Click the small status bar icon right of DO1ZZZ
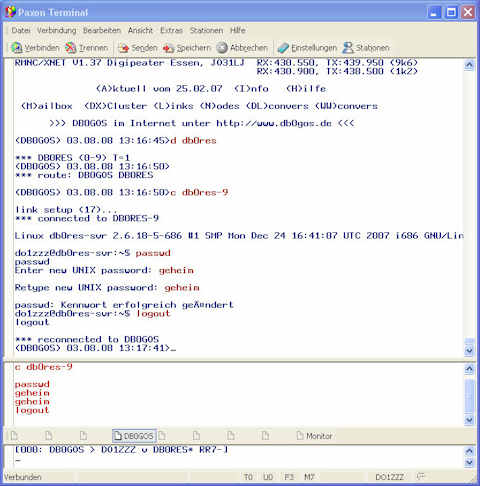The height and width of the screenshot is (486, 480). 421,477
